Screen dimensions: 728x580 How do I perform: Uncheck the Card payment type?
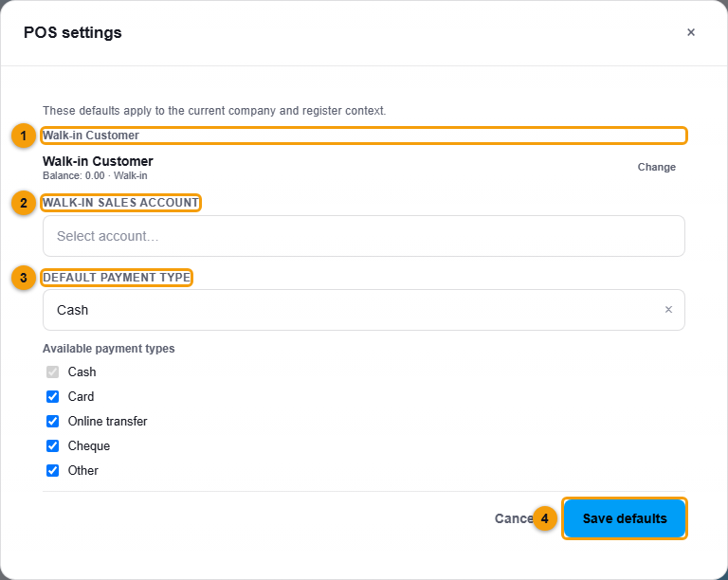tap(52, 396)
